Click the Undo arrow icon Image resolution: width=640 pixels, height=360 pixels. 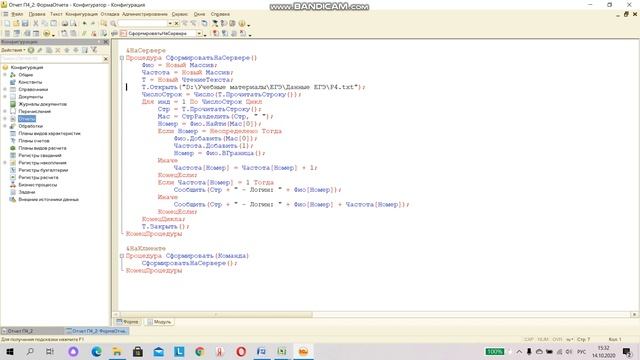[x=84, y=24]
